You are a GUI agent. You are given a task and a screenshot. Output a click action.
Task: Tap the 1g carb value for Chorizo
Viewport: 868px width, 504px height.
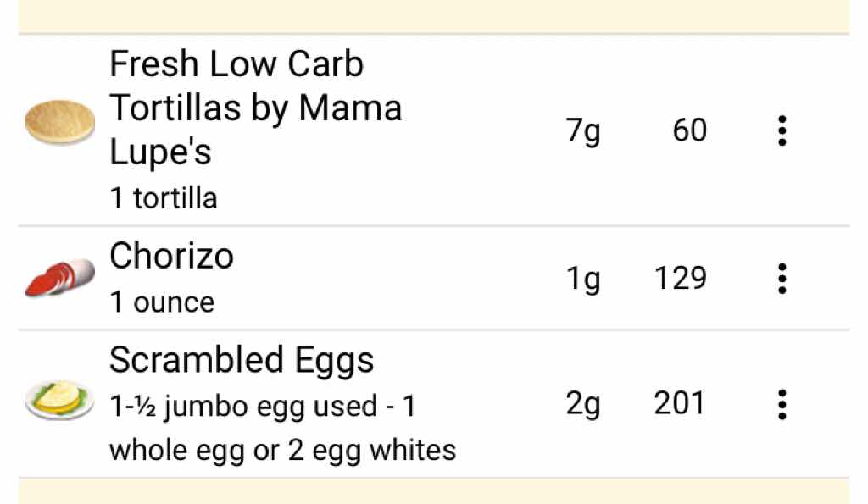point(583,278)
